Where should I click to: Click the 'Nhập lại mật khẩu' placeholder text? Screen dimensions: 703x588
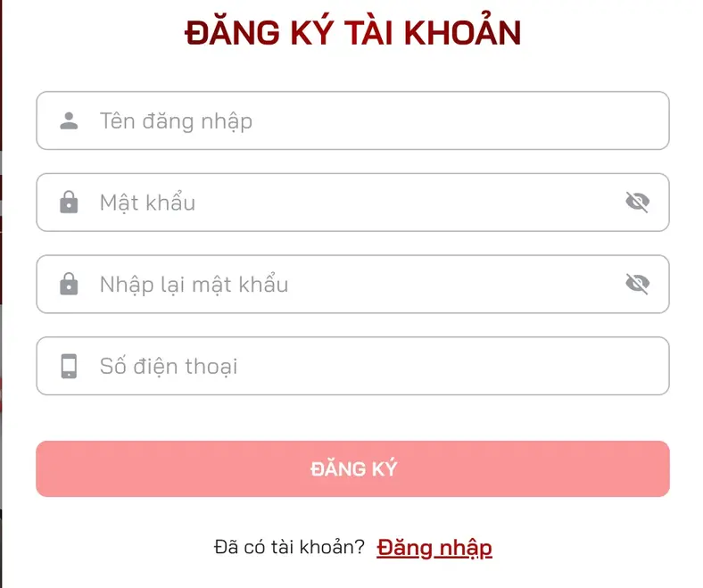click(x=194, y=285)
